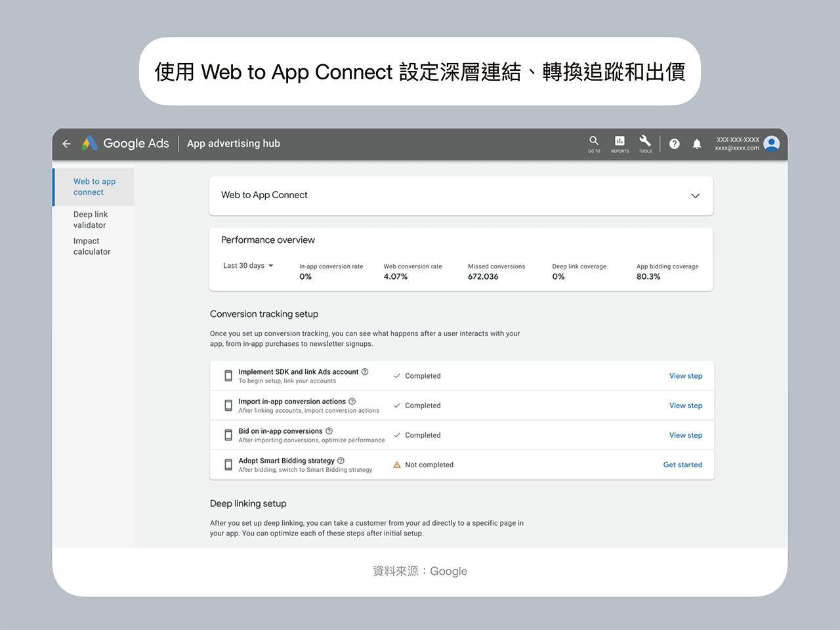The height and width of the screenshot is (630, 840).
Task: Go back using the header arrow
Action: pos(66,144)
